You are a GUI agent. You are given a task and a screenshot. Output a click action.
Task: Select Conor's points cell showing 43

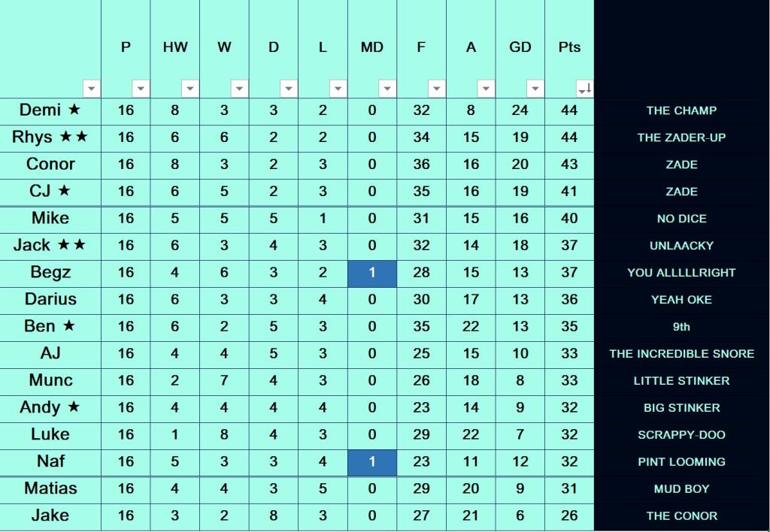(x=569, y=165)
